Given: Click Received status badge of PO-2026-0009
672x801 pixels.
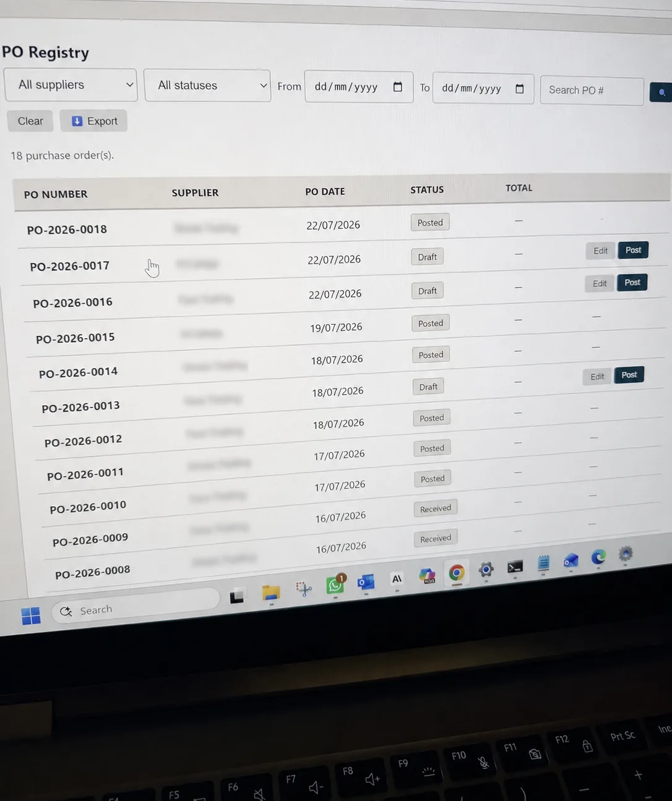Looking at the screenshot, I should [x=436, y=508].
